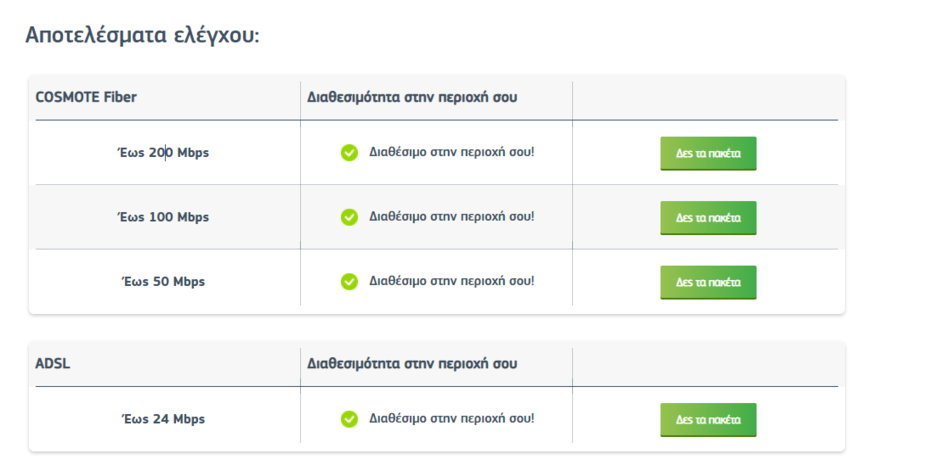Click the green checkmark in the 50 Mbps row
The height and width of the screenshot is (465, 930).
point(349,282)
